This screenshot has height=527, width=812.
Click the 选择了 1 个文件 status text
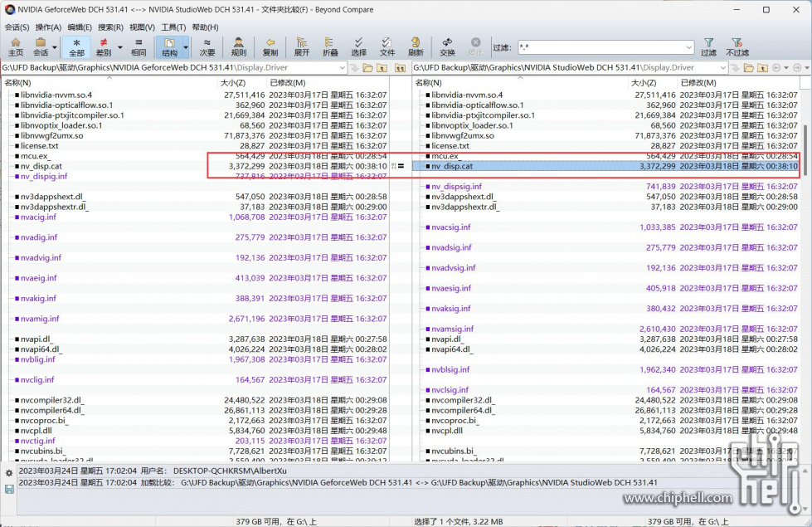(459, 522)
